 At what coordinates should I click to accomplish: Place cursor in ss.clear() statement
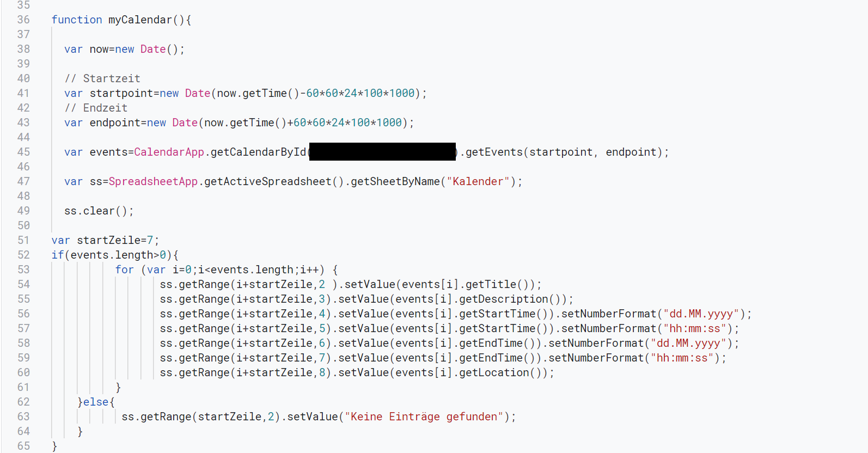(x=99, y=211)
